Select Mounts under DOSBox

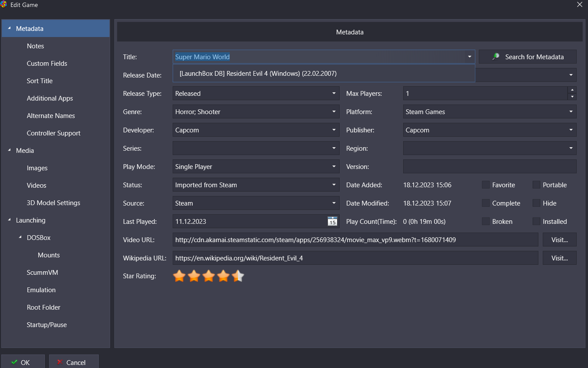49,255
